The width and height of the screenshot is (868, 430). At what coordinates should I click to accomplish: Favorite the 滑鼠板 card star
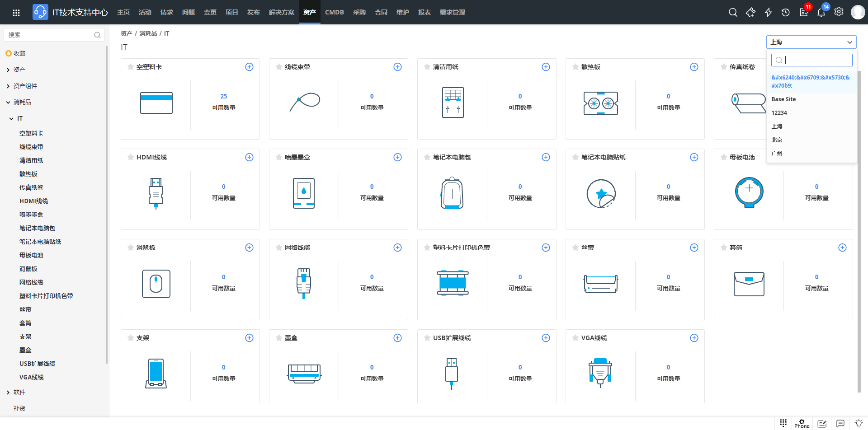tap(131, 248)
